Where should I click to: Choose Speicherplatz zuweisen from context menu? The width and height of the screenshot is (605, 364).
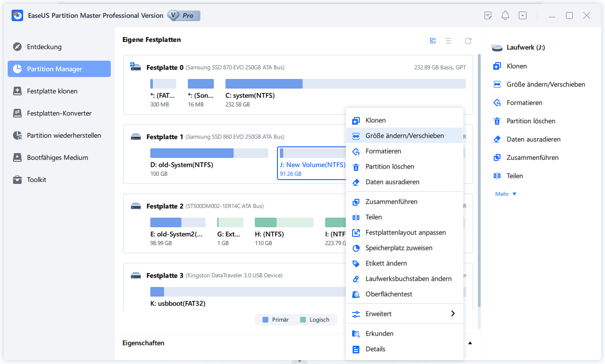(405, 248)
